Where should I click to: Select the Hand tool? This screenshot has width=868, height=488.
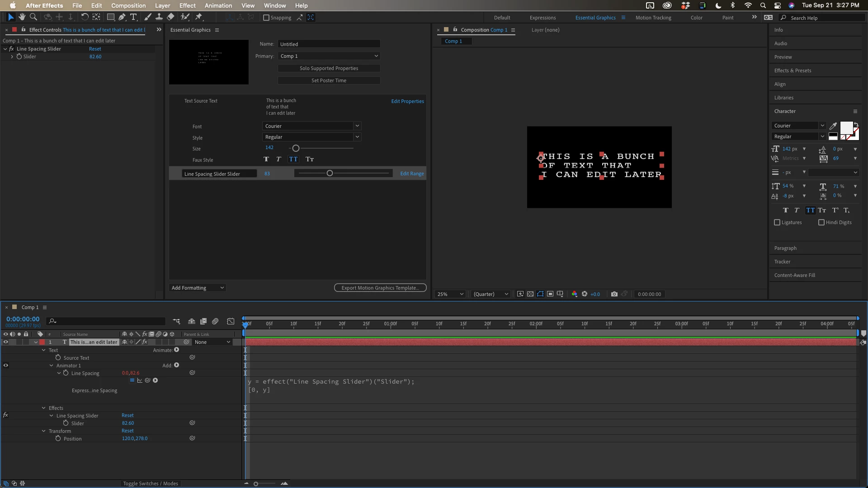22,17
